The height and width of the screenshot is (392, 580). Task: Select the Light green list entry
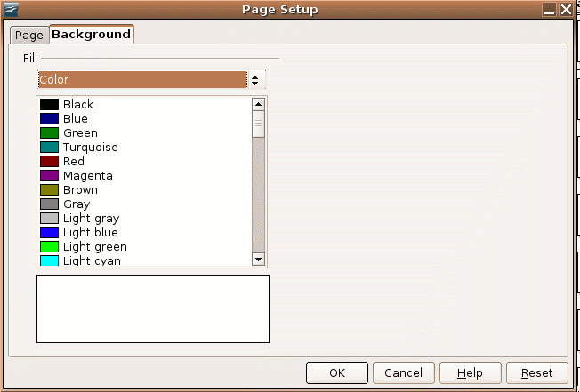(145, 247)
